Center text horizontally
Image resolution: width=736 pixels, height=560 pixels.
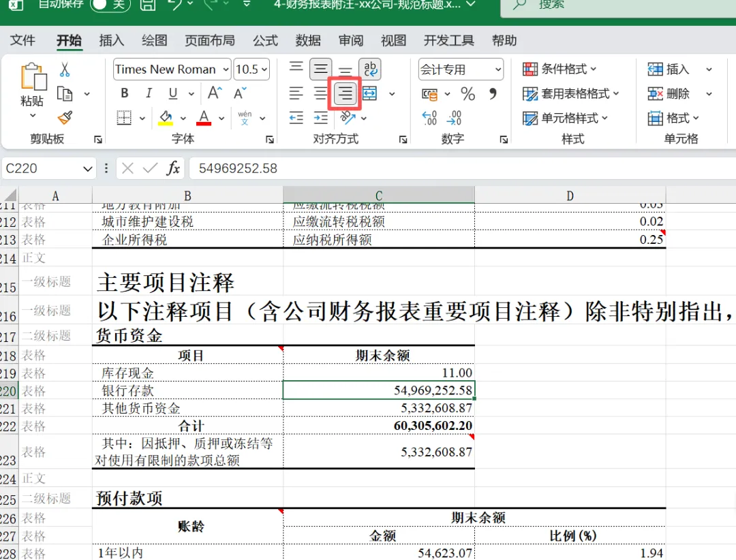click(320, 93)
